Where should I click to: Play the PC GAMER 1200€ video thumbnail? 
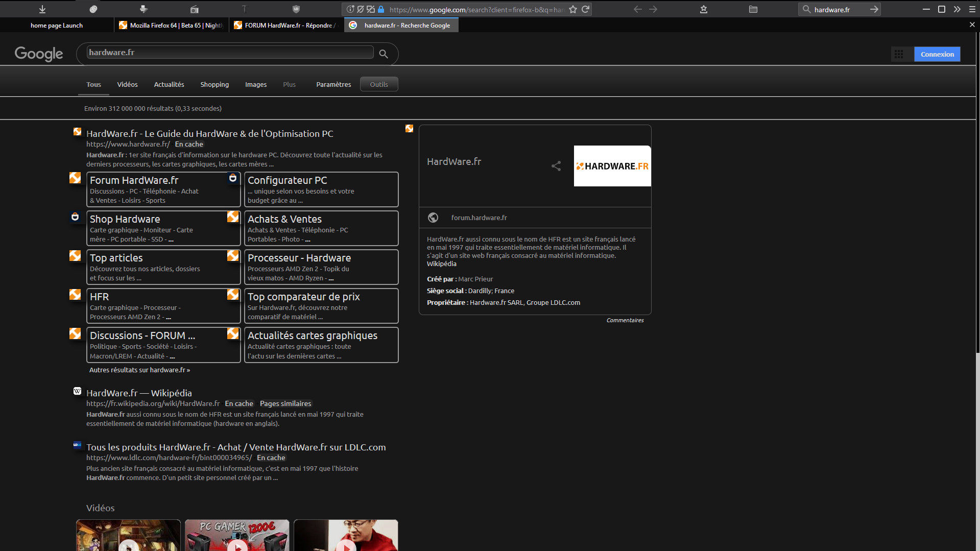click(x=237, y=535)
